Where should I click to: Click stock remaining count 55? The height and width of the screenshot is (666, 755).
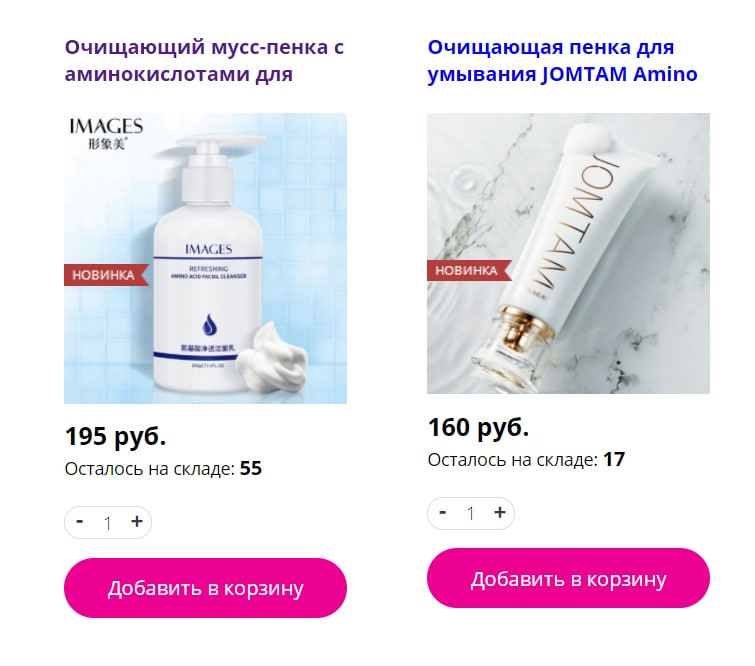coord(251,469)
